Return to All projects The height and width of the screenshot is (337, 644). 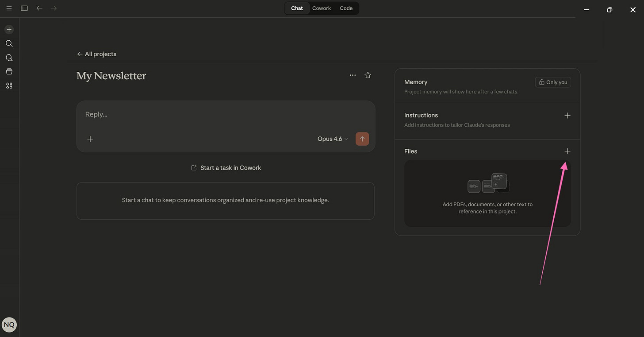(96, 54)
